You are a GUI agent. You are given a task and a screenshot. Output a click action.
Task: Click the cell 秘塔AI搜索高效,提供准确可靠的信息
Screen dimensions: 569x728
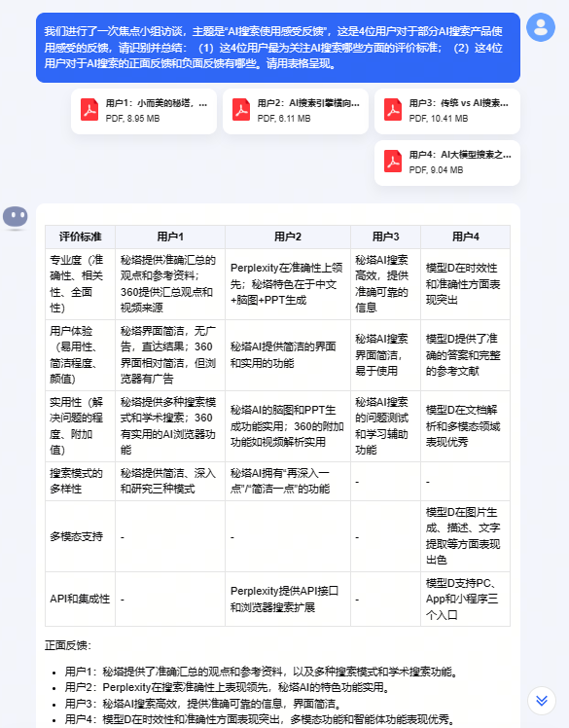coord(386,284)
